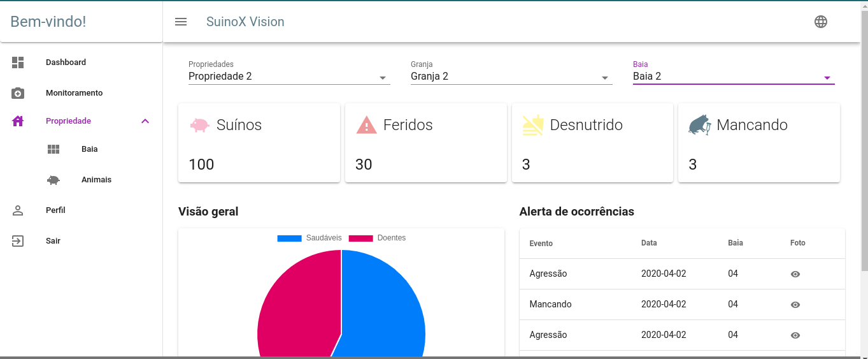Click the Bem-vindo! sidebar header
The height and width of the screenshot is (359, 868).
pos(48,22)
